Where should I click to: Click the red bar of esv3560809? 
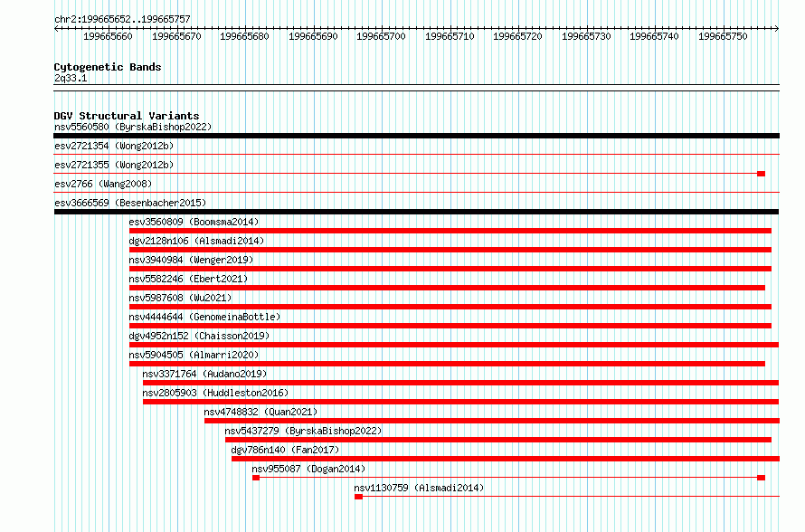point(450,231)
